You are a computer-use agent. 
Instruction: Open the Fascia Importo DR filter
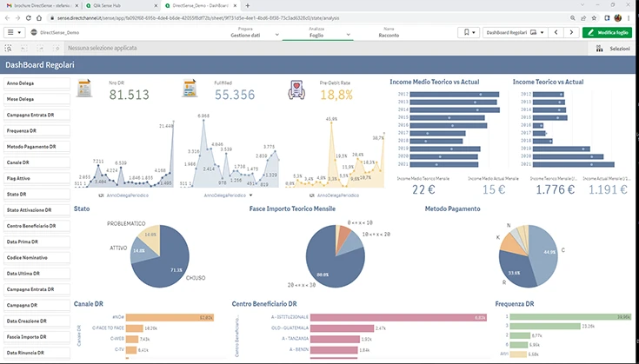[37, 337]
